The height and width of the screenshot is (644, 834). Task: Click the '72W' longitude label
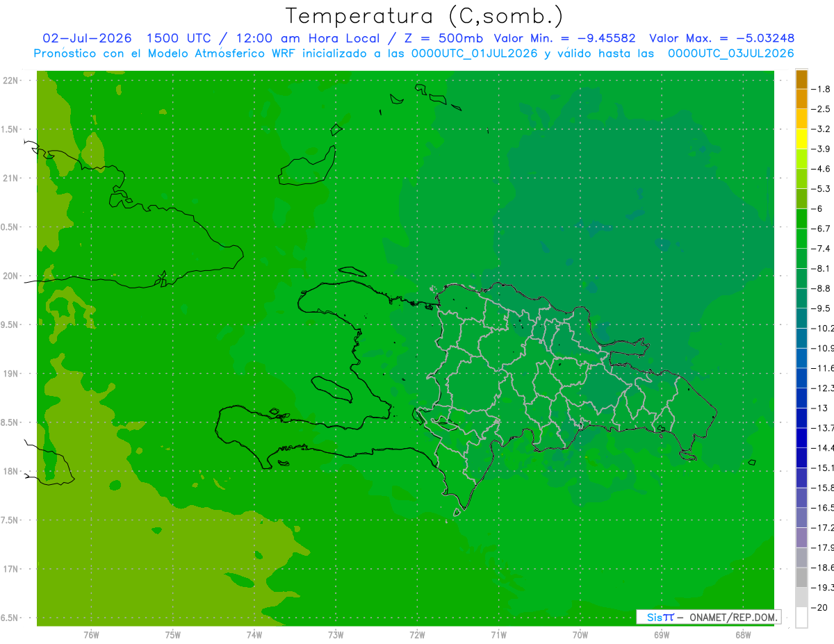[x=417, y=634]
